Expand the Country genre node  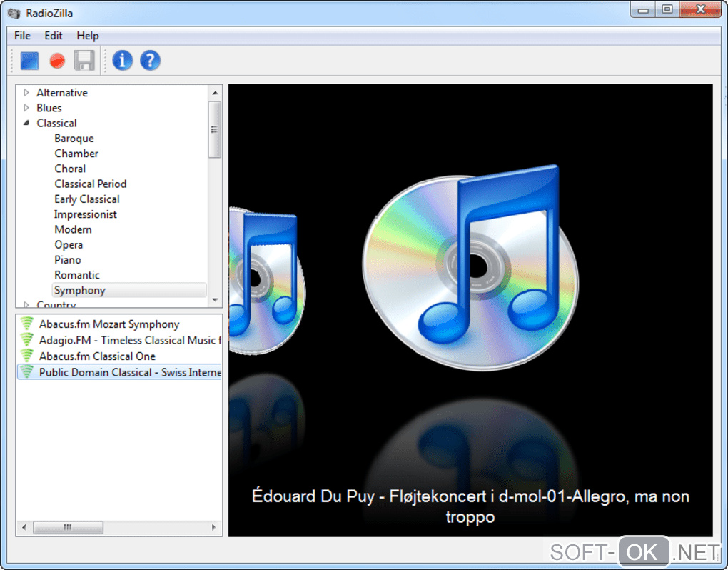pos(26,304)
